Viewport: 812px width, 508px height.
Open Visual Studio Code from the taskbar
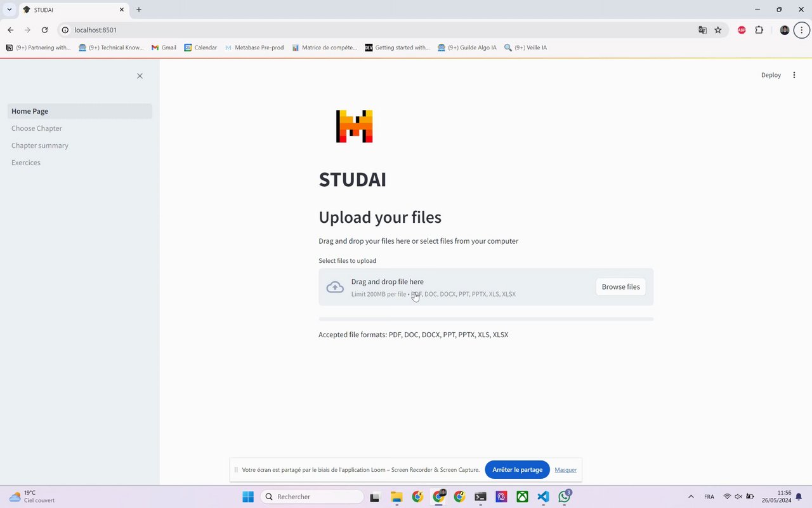(x=543, y=497)
